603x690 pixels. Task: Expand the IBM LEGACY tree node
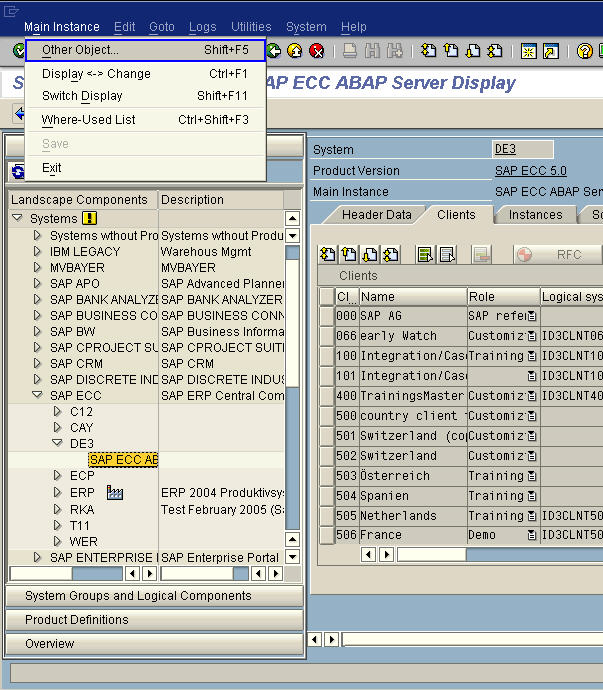click(37, 251)
